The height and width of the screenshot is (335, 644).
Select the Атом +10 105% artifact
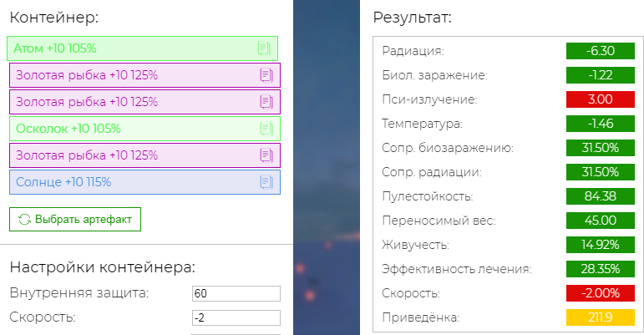click(x=143, y=48)
